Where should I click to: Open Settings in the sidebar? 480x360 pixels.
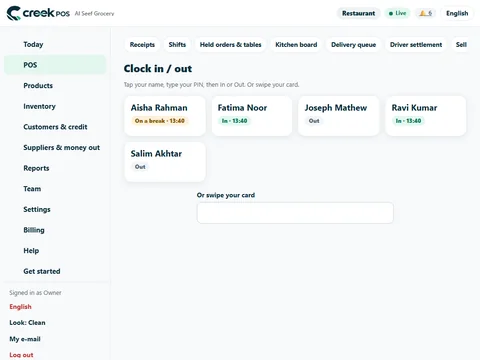55,209
